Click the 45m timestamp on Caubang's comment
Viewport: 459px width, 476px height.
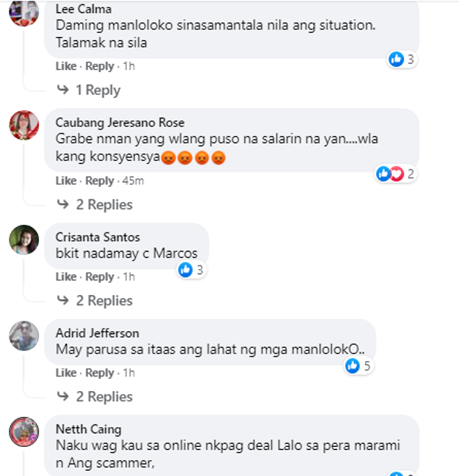click(133, 181)
